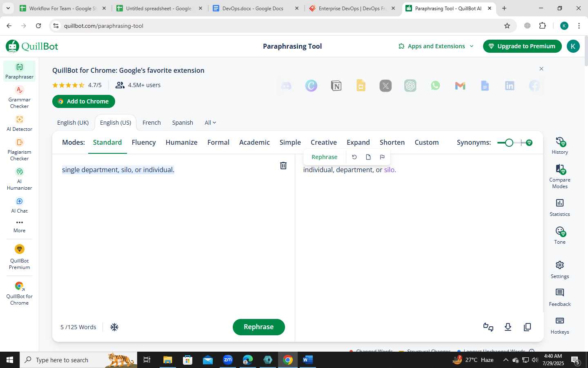Open Plagiarism Checker from sidebar
The image size is (588, 368).
(x=19, y=149)
